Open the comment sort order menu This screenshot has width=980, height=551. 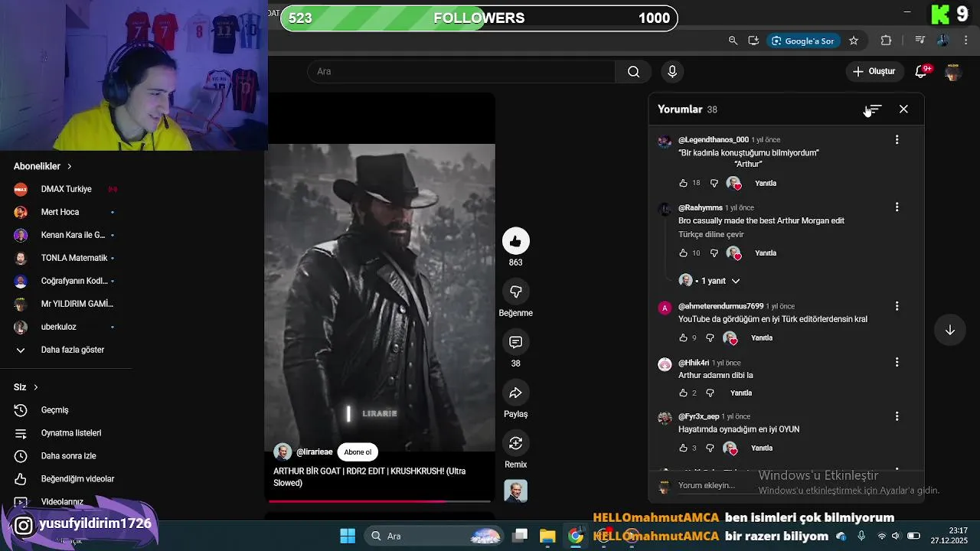tap(874, 109)
